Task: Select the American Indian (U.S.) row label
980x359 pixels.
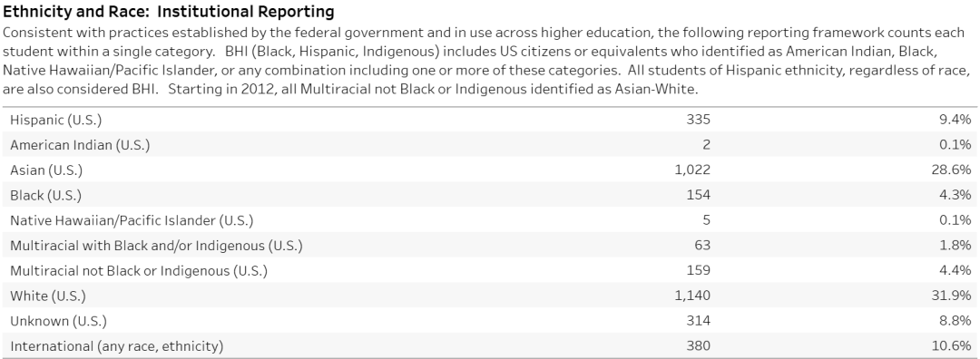Action: click(80, 145)
